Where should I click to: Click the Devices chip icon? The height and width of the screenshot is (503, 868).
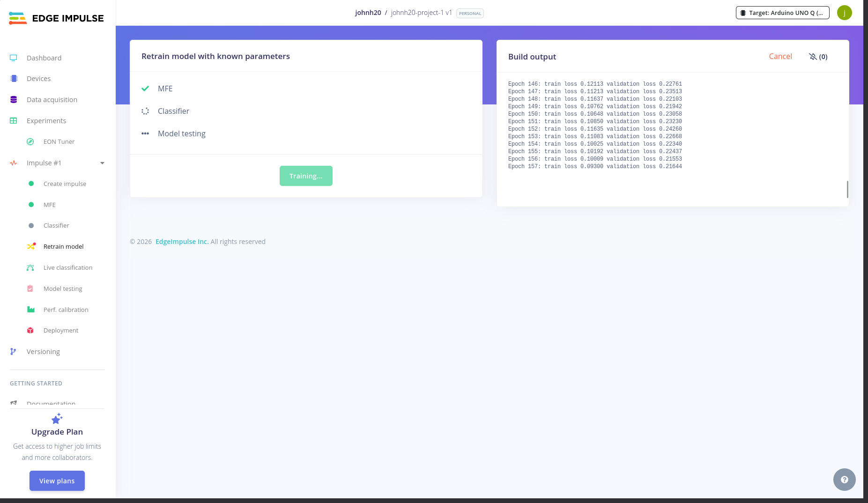click(14, 79)
